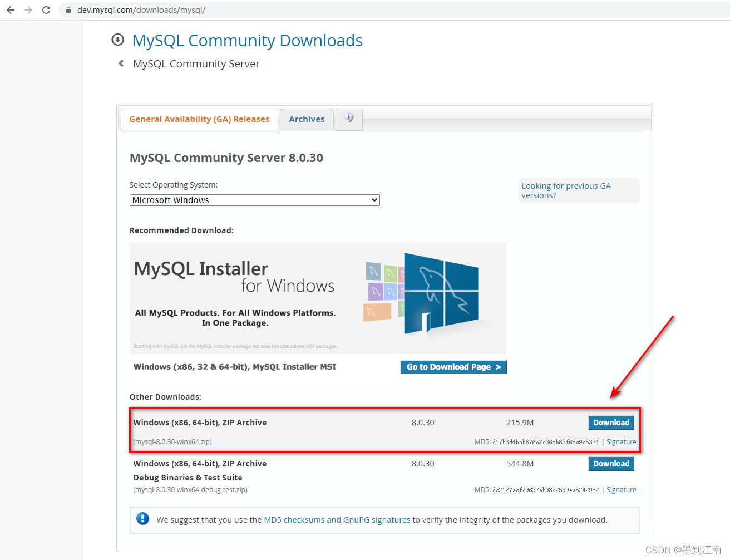Screen dimensions: 730x560
Task: Click the address bar URL
Action: tap(141, 10)
